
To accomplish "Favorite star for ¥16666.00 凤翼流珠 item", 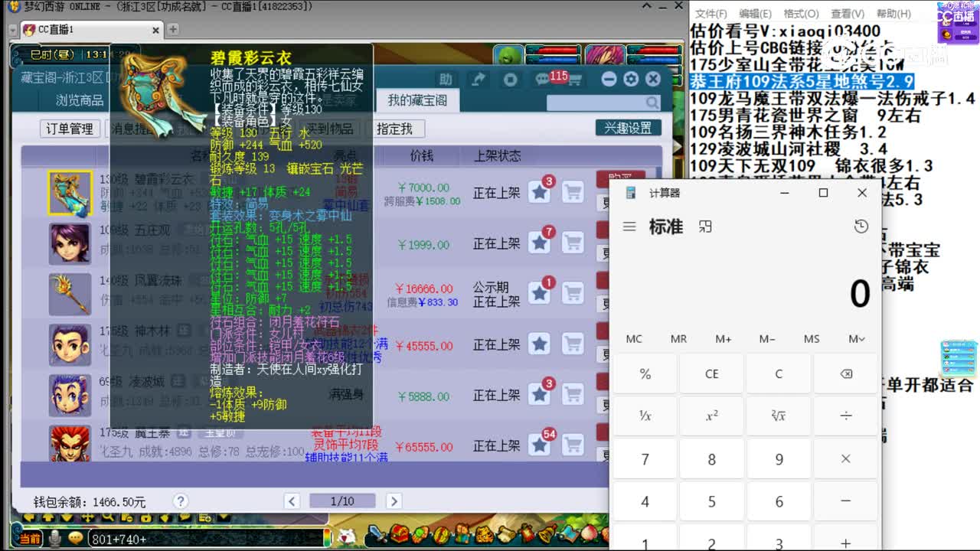I will pyautogui.click(x=540, y=294).
